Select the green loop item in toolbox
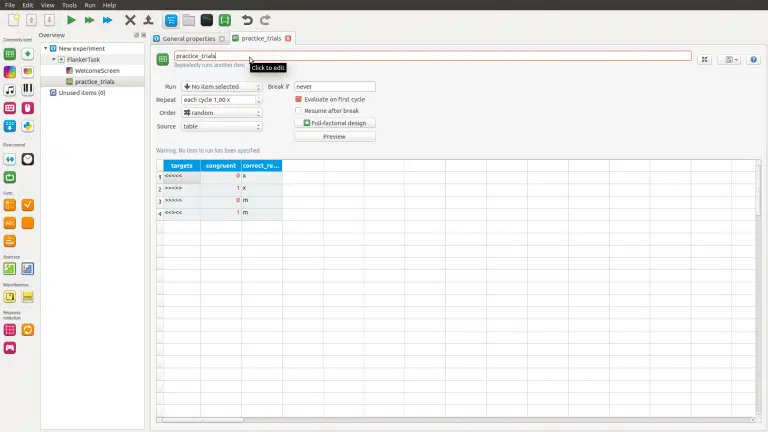Screen dimensions: 768x432 click(x=10, y=54)
